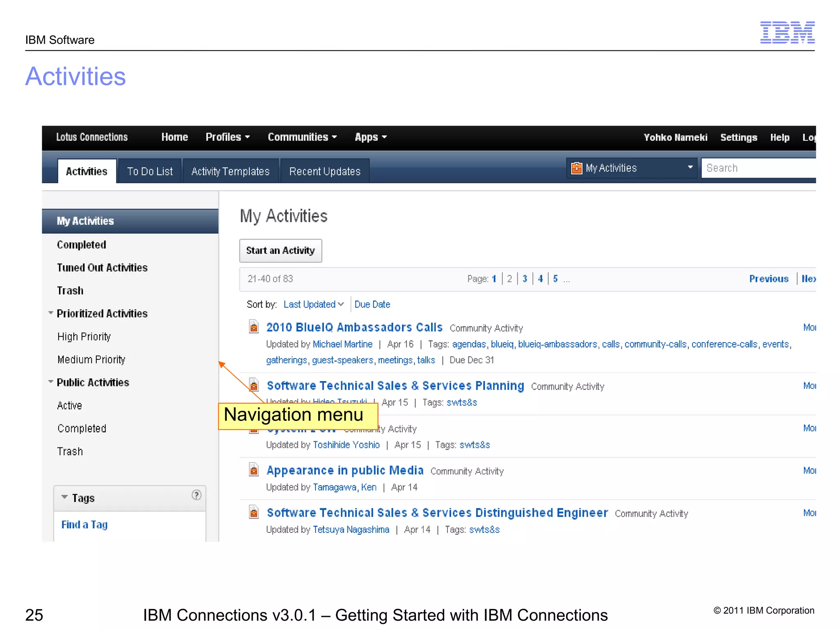Click the events tag link
This screenshot has height=630, width=840.
pyautogui.click(x=776, y=344)
